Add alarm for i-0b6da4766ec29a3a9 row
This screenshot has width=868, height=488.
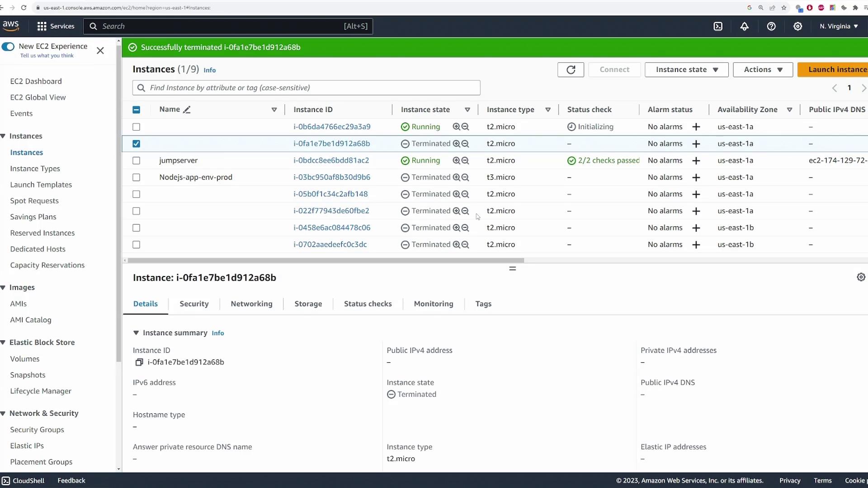696,127
